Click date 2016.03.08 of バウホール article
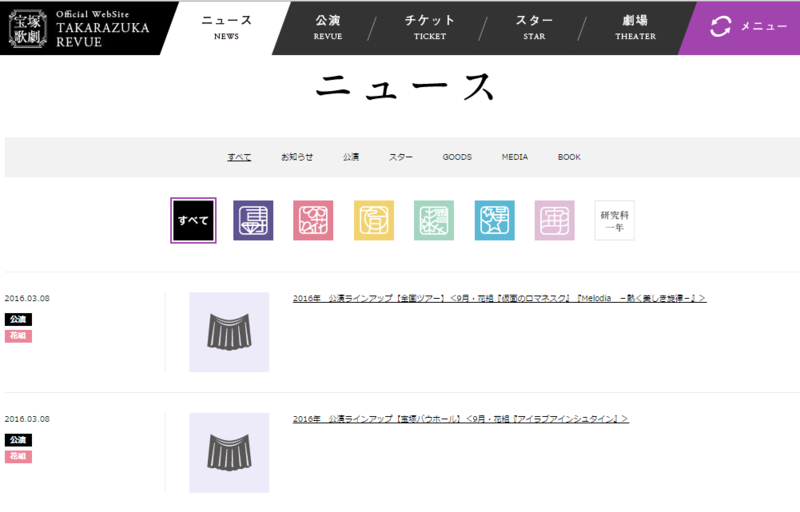The image size is (800, 512). click(x=27, y=419)
